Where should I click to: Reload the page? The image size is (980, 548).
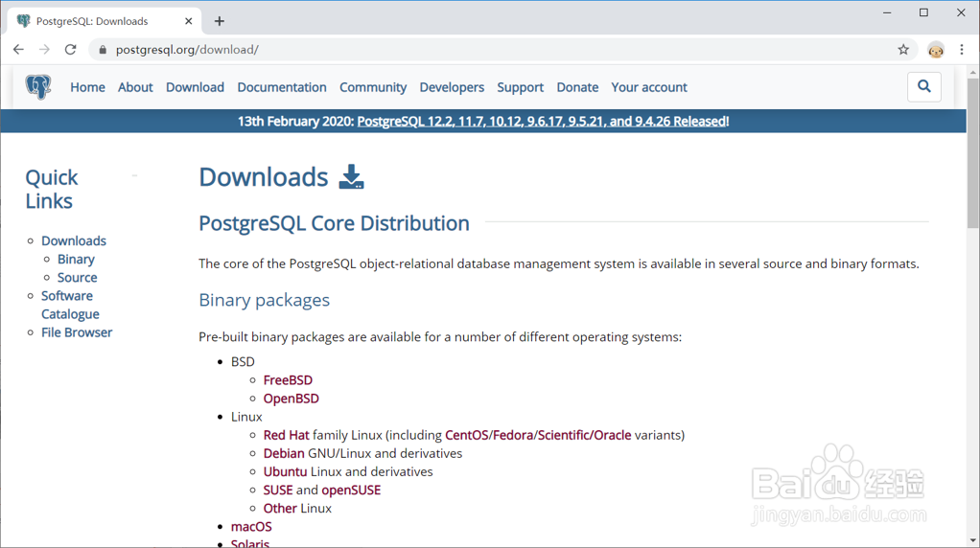click(x=70, y=50)
